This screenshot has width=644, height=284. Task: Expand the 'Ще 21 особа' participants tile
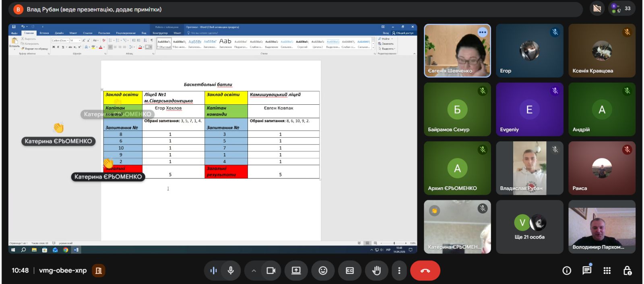(529, 227)
